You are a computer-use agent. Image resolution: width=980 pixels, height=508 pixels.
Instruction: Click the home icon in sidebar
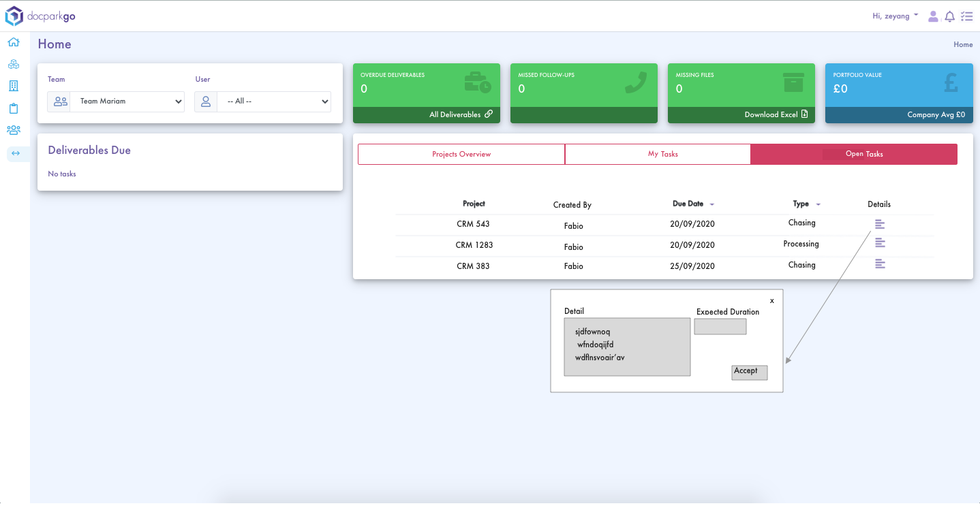[14, 43]
